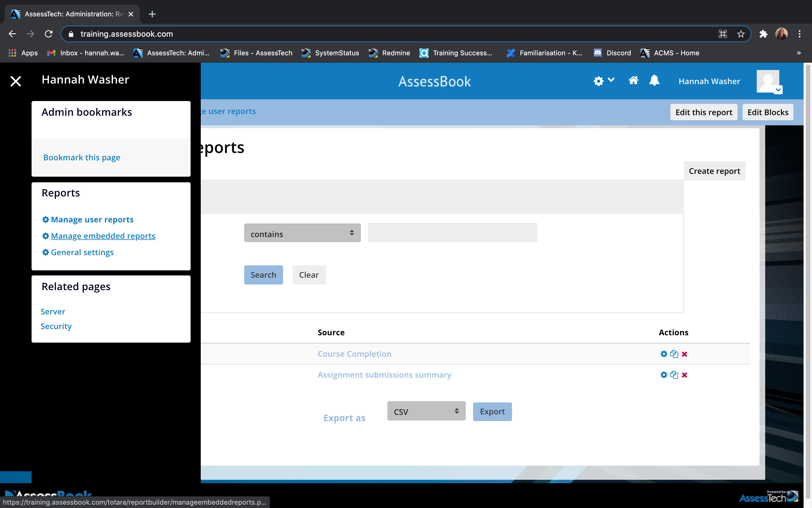Go to the AssessBook home icon
Image resolution: width=812 pixels, height=508 pixels.
coord(633,80)
